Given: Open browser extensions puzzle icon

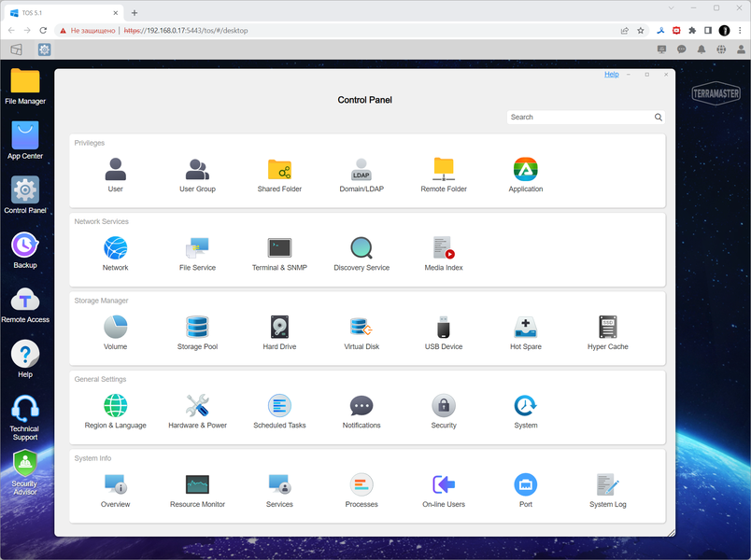Looking at the screenshot, I should pyautogui.click(x=692, y=31).
